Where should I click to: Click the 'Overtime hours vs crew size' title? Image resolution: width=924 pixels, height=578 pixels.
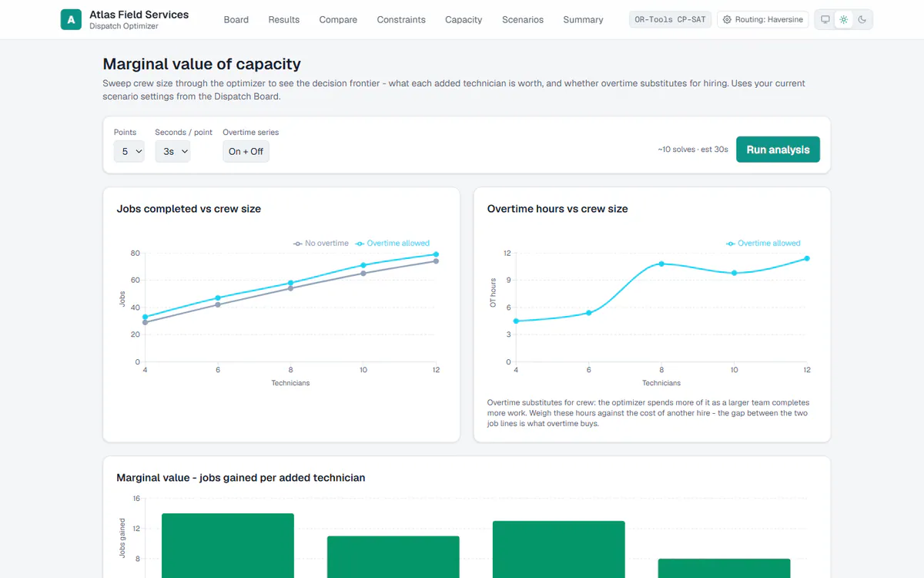click(x=557, y=209)
